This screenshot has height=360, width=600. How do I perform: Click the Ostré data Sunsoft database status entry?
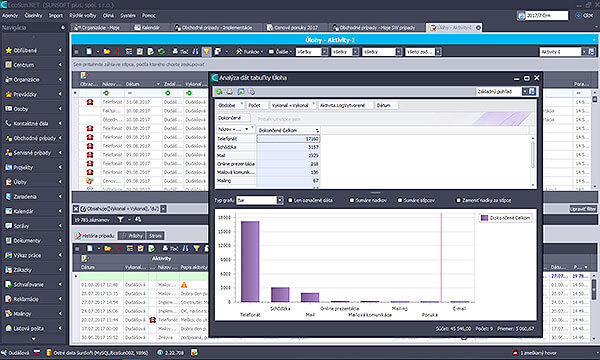pos(97,353)
